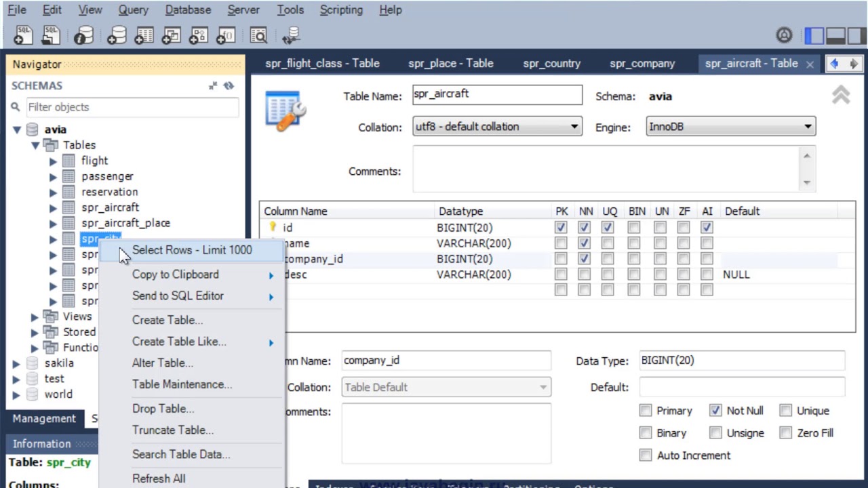
Task: Enable the Primary checkbox
Action: pyautogui.click(x=645, y=411)
